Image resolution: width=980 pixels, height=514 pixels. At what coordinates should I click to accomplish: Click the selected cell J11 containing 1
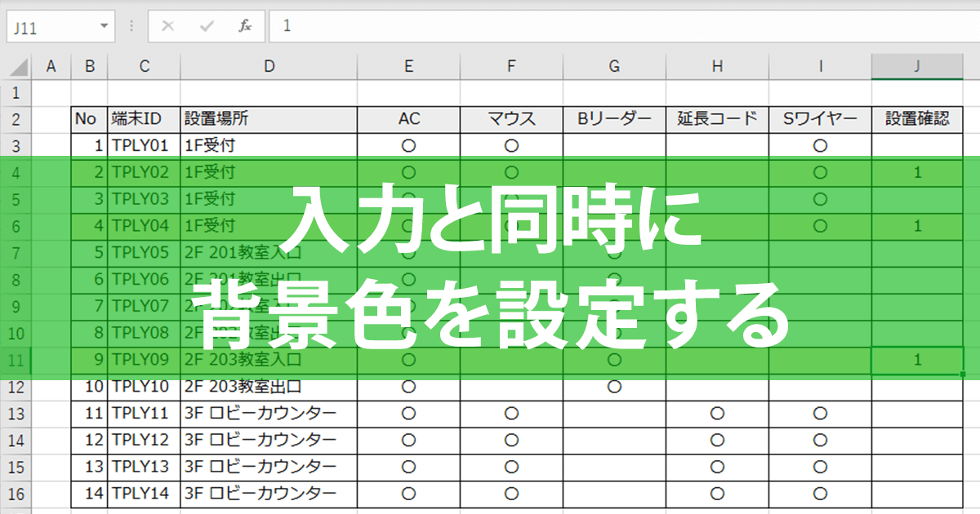coord(918,359)
